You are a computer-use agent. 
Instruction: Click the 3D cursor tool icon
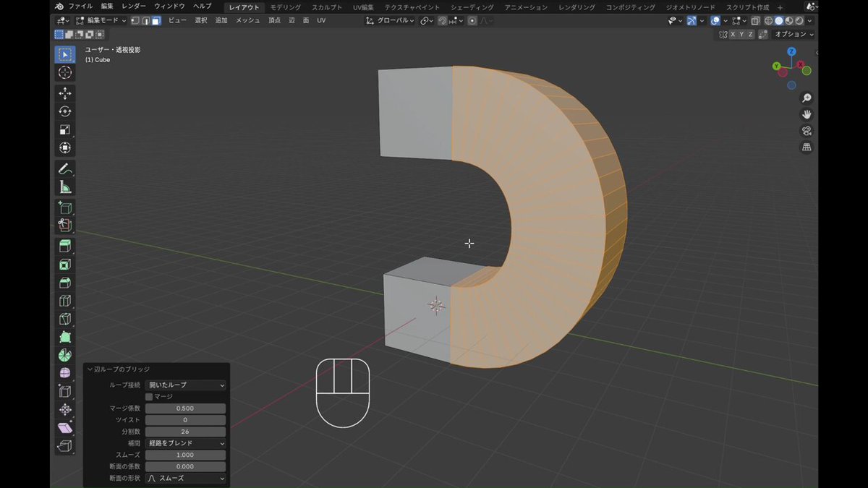[x=65, y=72]
